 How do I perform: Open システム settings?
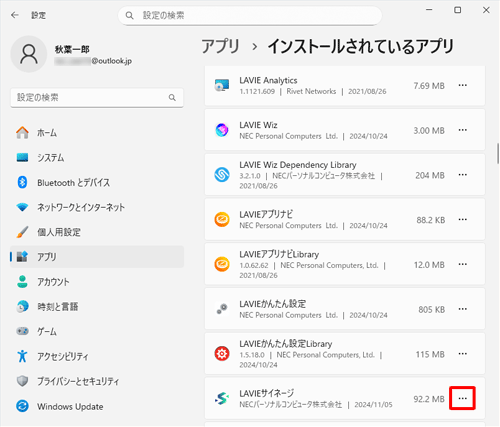(x=97, y=157)
